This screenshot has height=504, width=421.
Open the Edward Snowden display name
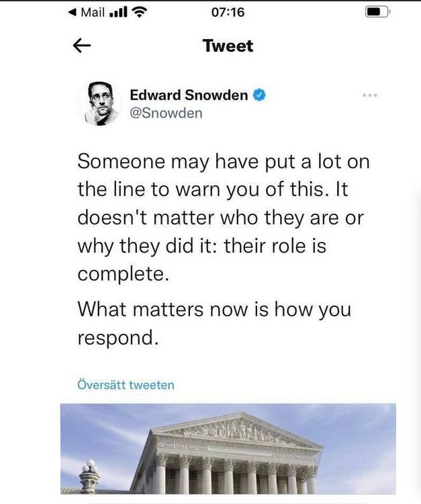pos(188,95)
